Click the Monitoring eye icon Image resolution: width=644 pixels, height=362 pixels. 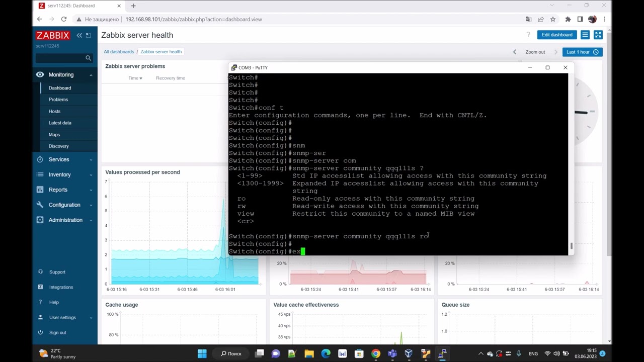(40, 74)
